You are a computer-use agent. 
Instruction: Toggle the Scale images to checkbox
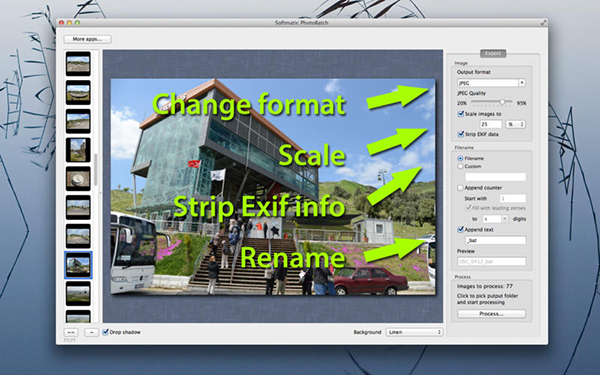pyautogui.click(x=461, y=114)
